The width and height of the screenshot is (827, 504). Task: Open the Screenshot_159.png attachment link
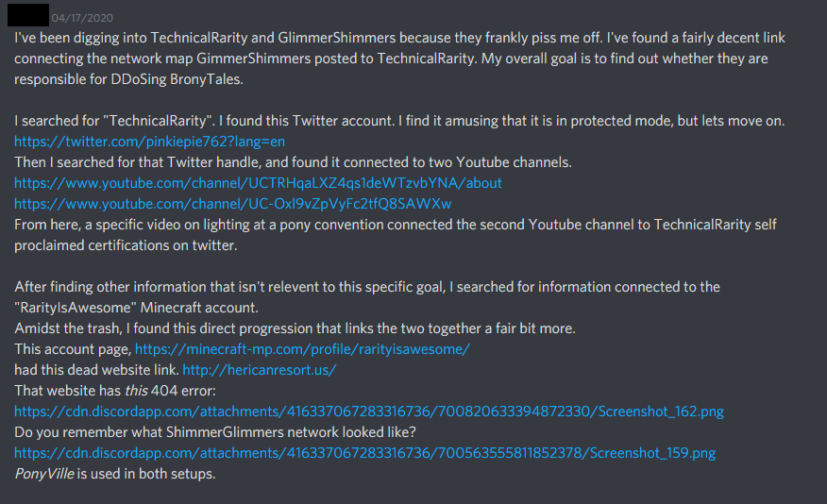[365, 453]
